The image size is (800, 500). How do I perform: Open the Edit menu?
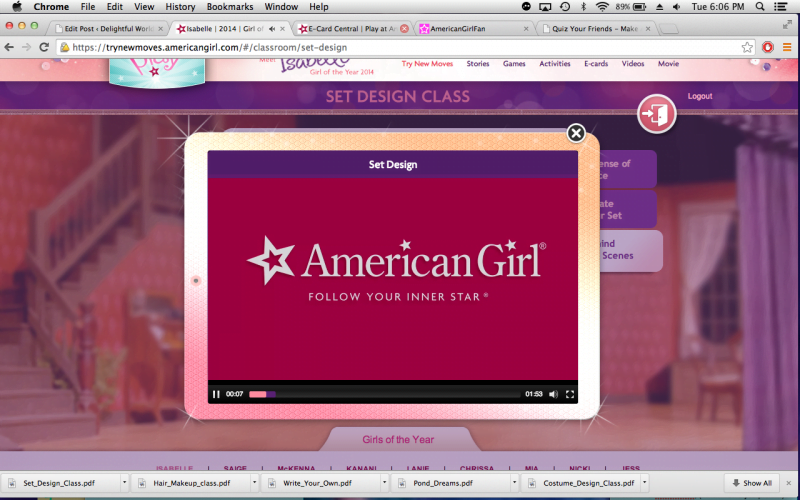tap(114, 7)
